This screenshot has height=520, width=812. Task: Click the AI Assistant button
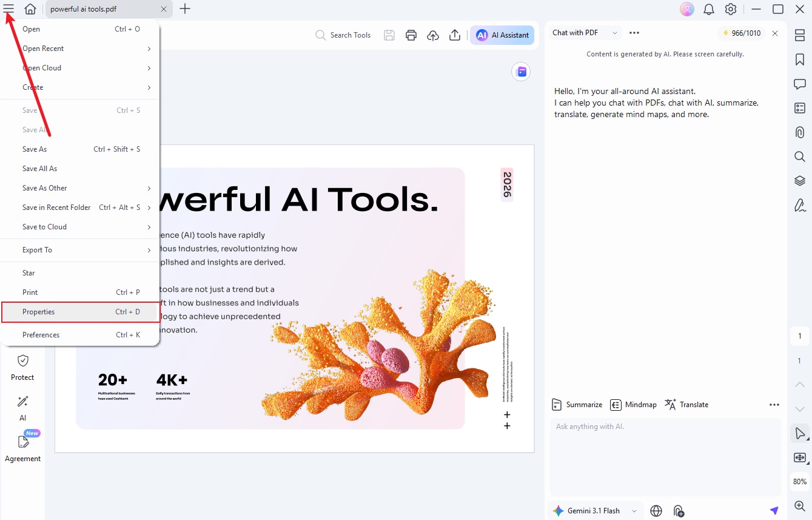coord(503,35)
